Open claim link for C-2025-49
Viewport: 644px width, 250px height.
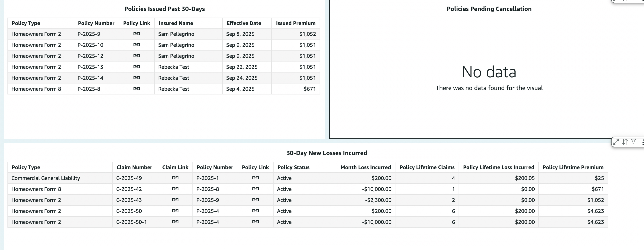tap(175, 178)
